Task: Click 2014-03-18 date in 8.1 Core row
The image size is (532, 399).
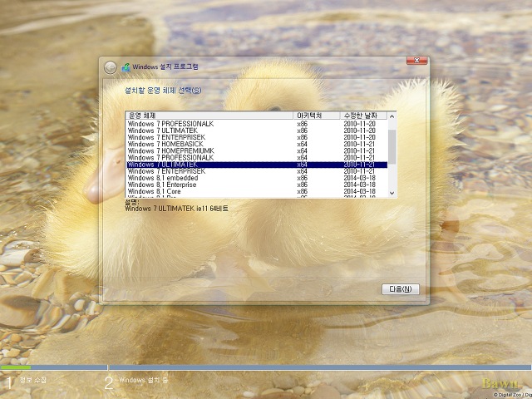Action: click(359, 192)
